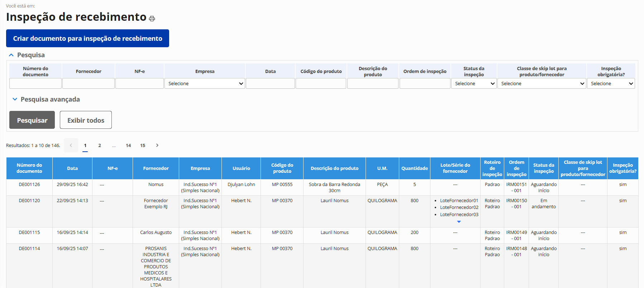This screenshot has height=288, width=644.
Task: Open the Status da inspeção dropdown
Action: (474, 83)
